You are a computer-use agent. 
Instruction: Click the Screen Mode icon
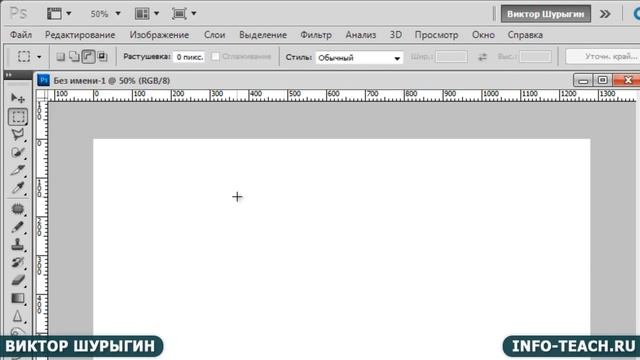coord(179,13)
